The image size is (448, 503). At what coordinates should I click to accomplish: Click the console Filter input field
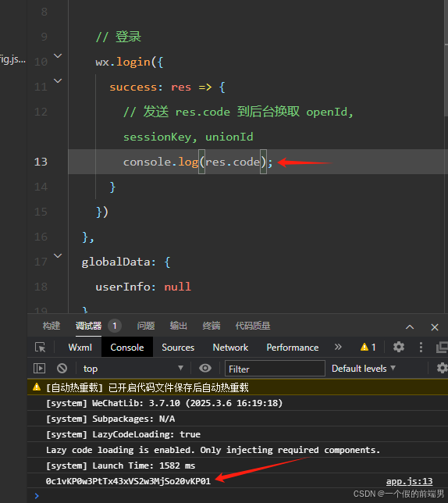pos(275,369)
